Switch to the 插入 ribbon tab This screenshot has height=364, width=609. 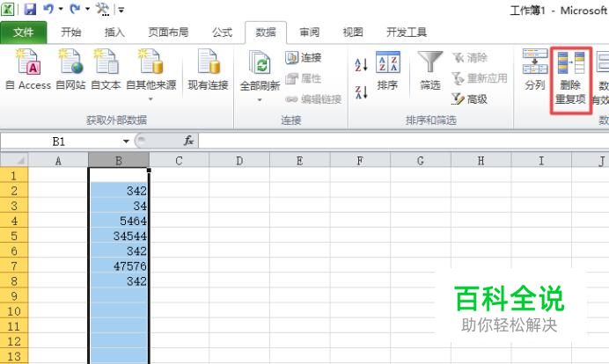click(114, 33)
